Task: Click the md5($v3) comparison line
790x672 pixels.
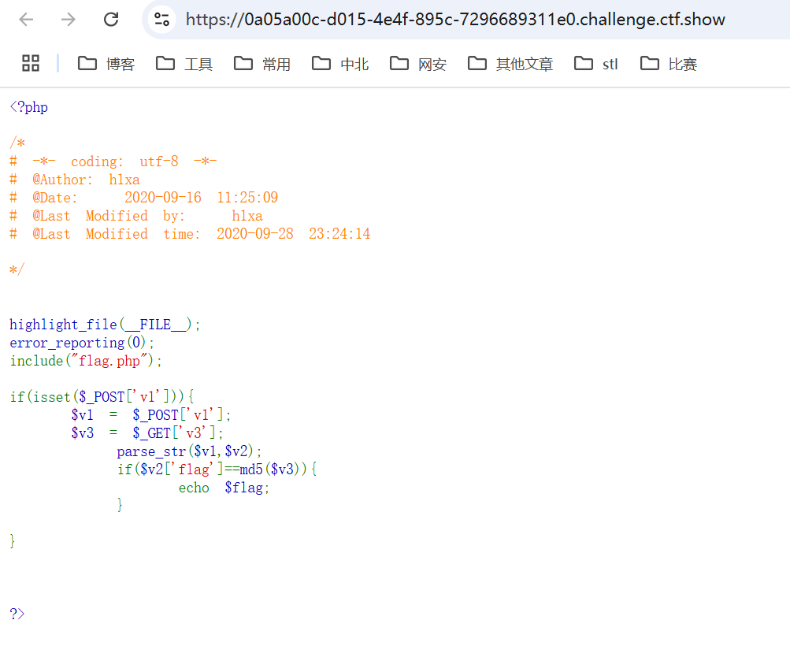Action: click(x=217, y=470)
